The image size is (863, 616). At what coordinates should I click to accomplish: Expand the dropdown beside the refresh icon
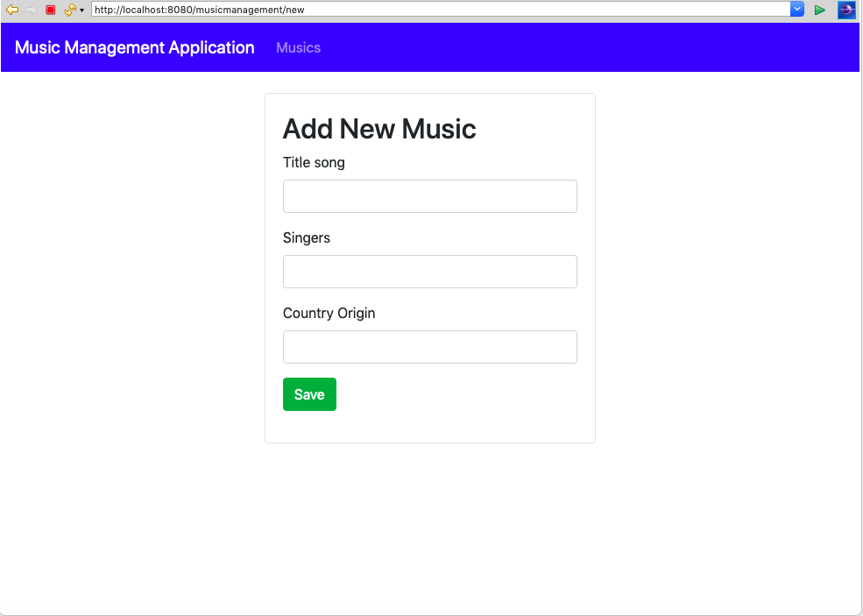[80, 11]
